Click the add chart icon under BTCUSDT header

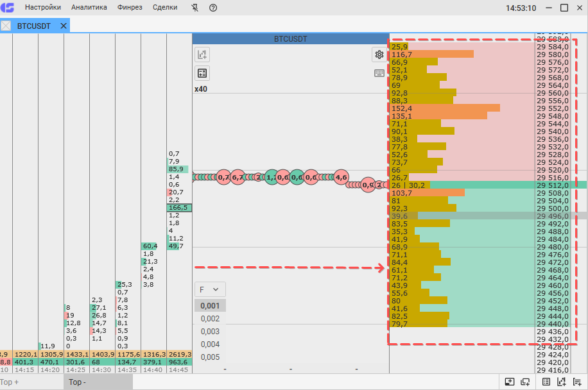202,55
